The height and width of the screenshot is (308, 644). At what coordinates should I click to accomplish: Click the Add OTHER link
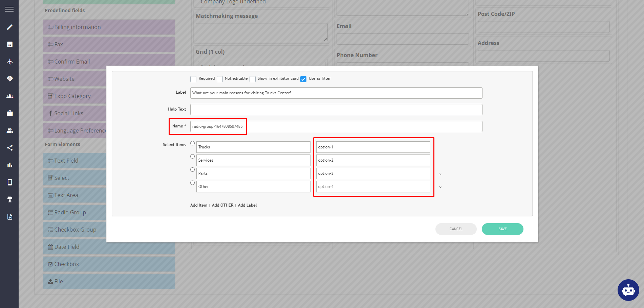coord(222,205)
